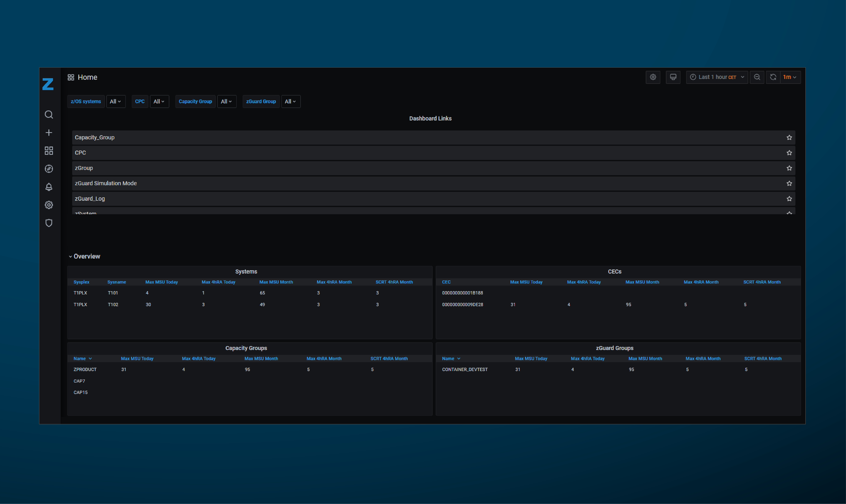The height and width of the screenshot is (504, 846).
Task: Star the zGuard_Log dashboard
Action: (x=789, y=199)
